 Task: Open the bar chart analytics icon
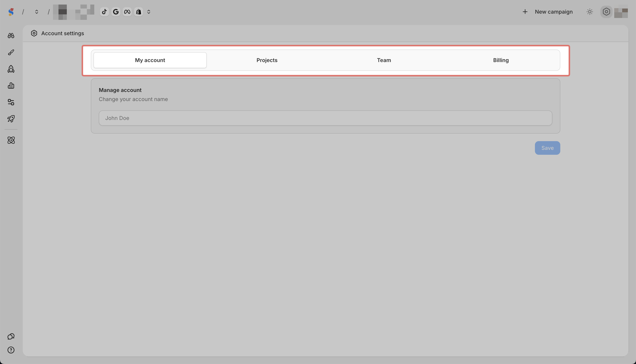[x=11, y=86]
